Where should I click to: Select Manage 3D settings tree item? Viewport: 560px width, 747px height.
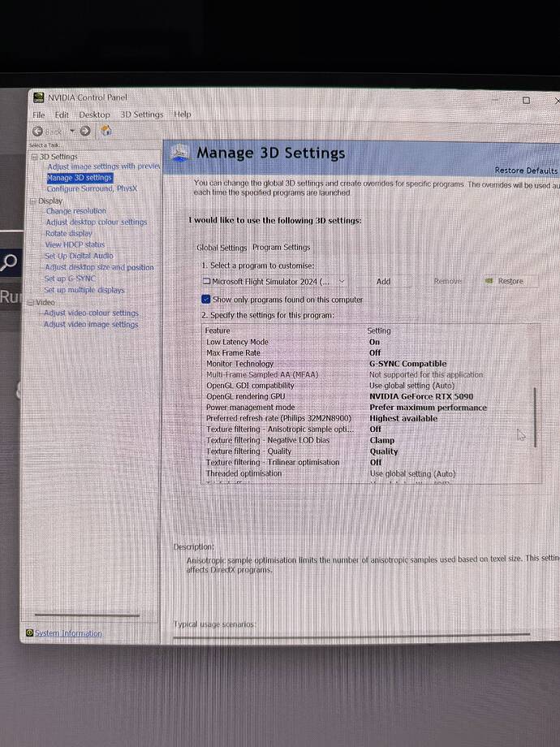[x=80, y=178]
